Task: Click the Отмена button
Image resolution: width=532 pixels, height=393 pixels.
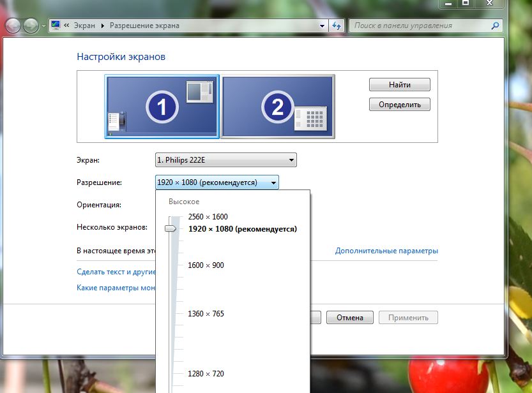Action: [x=349, y=318]
